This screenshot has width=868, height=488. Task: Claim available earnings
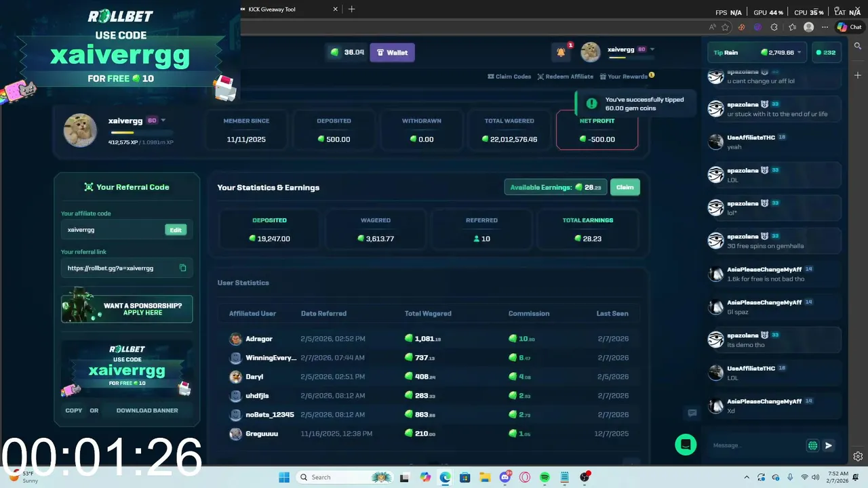click(x=625, y=187)
